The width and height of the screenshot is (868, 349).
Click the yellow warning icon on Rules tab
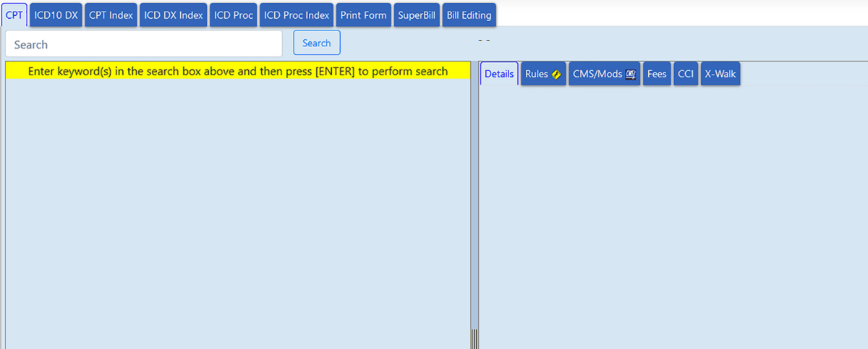(556, 75)
